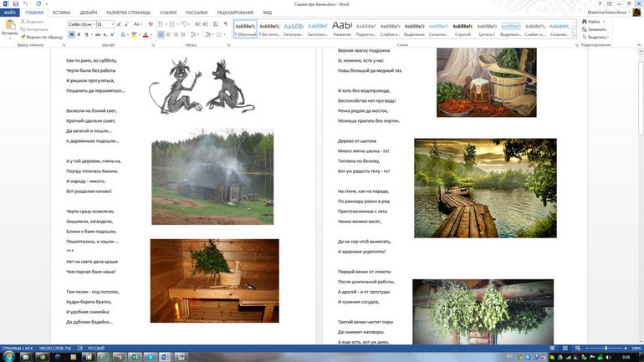
Task: Toggle bold (Ж) formatting
Action: pos(71,35)
